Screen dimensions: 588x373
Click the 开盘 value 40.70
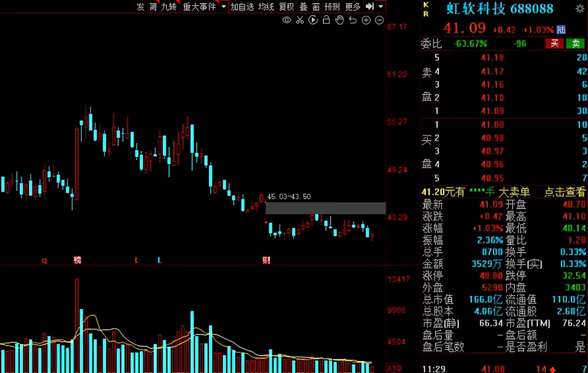pos(574,205)
